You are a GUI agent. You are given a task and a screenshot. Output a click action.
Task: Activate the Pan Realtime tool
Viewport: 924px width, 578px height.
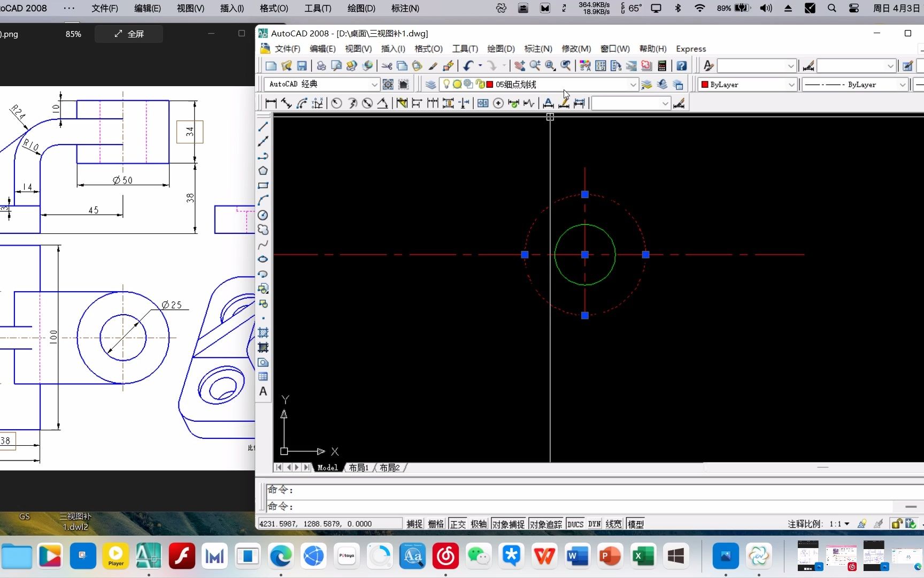(520, 65)
